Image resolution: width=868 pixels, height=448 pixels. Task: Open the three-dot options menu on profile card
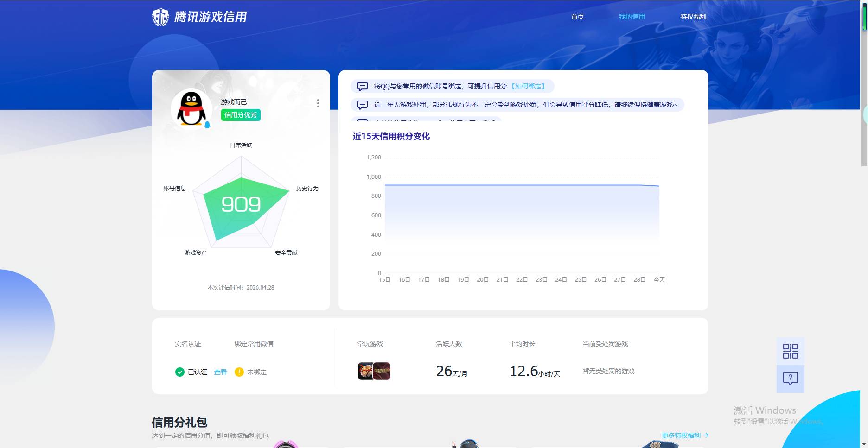[318, 104]
